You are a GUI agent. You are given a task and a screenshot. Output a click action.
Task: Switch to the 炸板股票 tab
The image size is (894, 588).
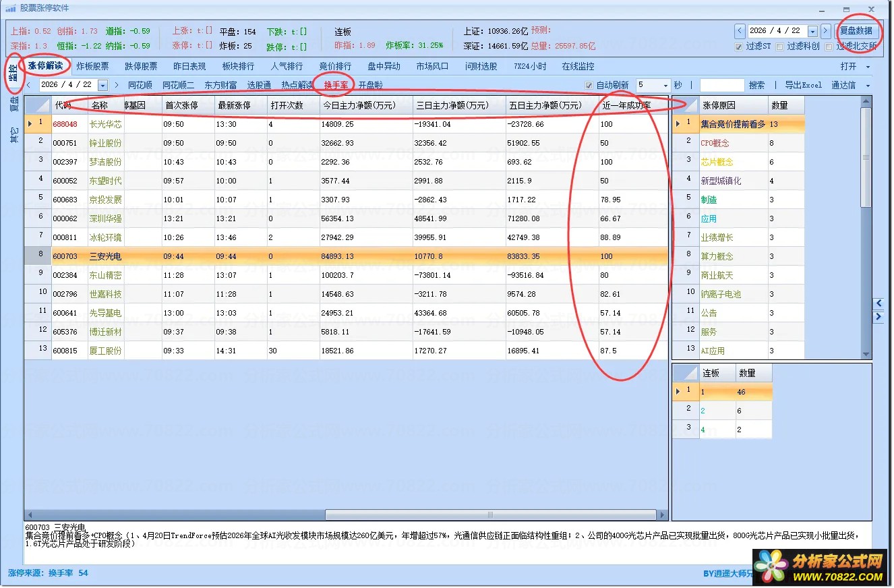[x=92, y=67]
